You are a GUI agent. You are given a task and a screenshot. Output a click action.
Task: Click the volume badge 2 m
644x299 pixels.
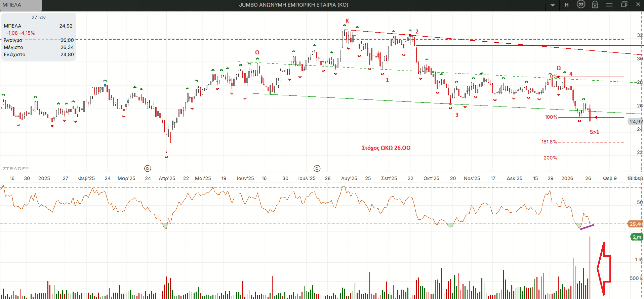point(637,237)
